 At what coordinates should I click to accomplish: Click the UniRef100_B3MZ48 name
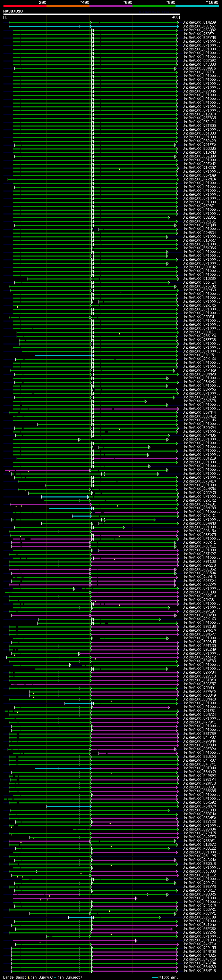click(199, 971)
